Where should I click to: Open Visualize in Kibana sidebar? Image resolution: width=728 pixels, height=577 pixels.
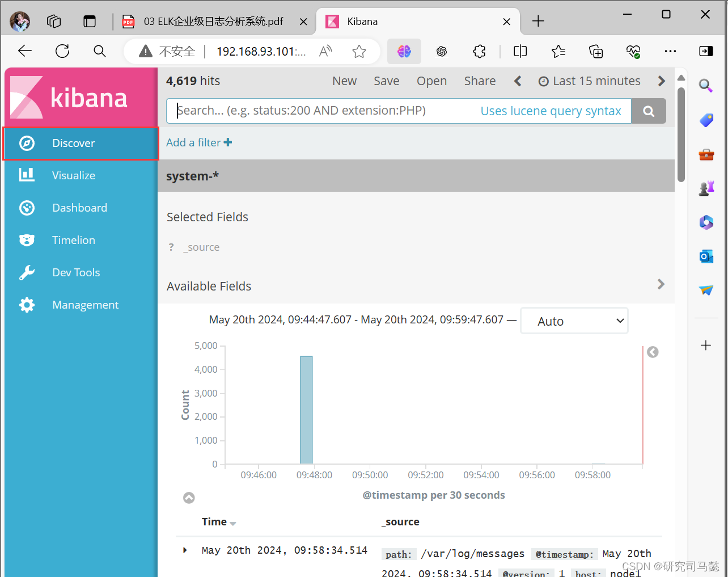point(81,175)
